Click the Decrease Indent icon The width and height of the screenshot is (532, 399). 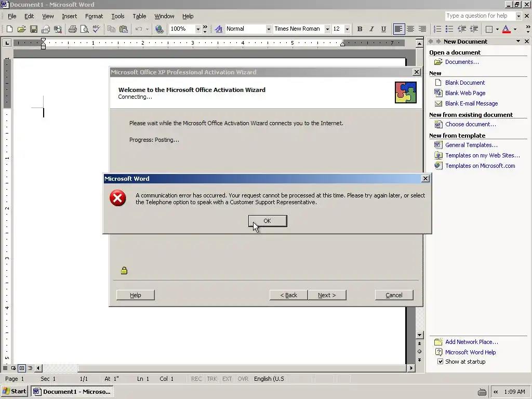[461, 29]
